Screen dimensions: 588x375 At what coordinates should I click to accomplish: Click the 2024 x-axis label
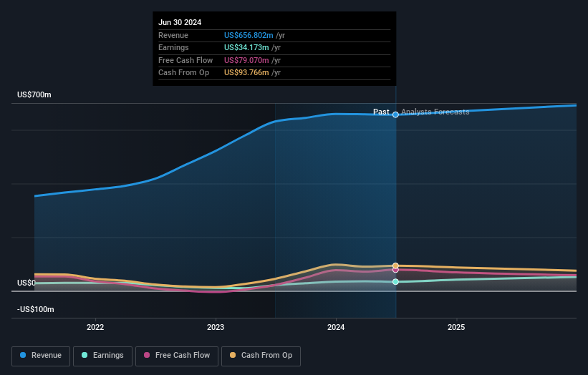tap(336, 327)
